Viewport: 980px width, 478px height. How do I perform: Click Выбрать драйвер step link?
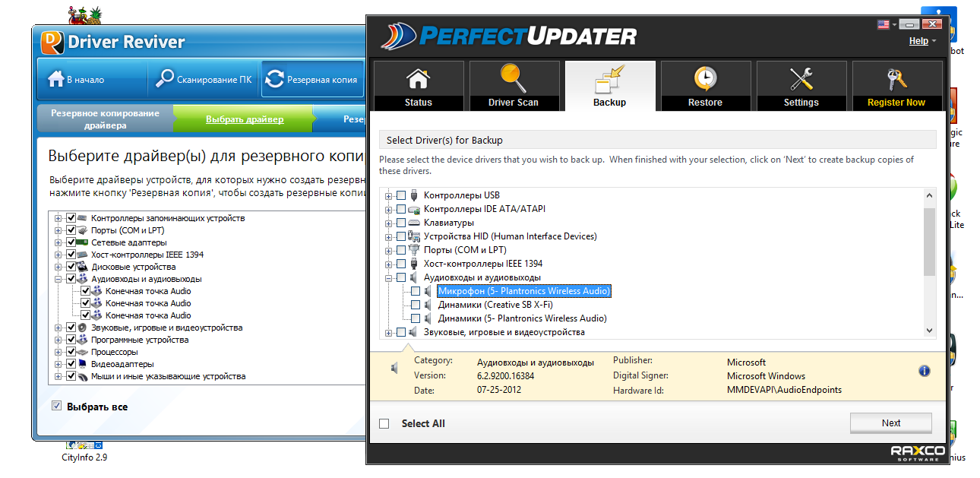245,119
